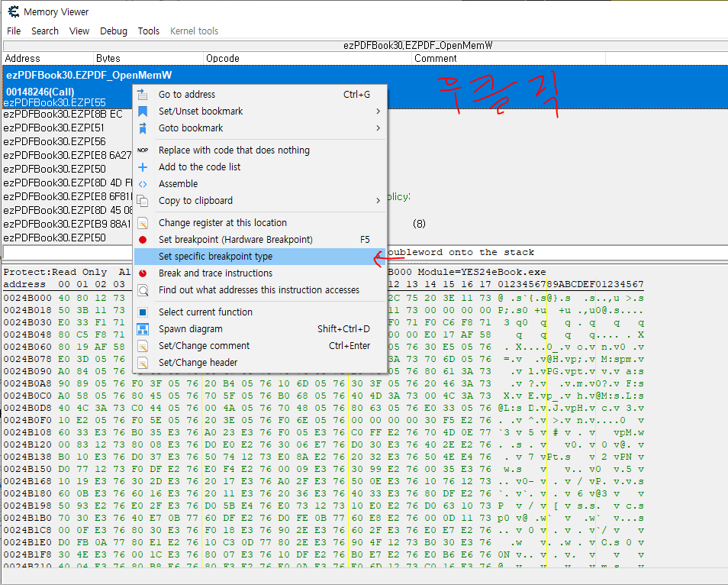Screen dimensions: 728x585
Task: Choose Set/Change comment
Action: (x=260, y=345)
